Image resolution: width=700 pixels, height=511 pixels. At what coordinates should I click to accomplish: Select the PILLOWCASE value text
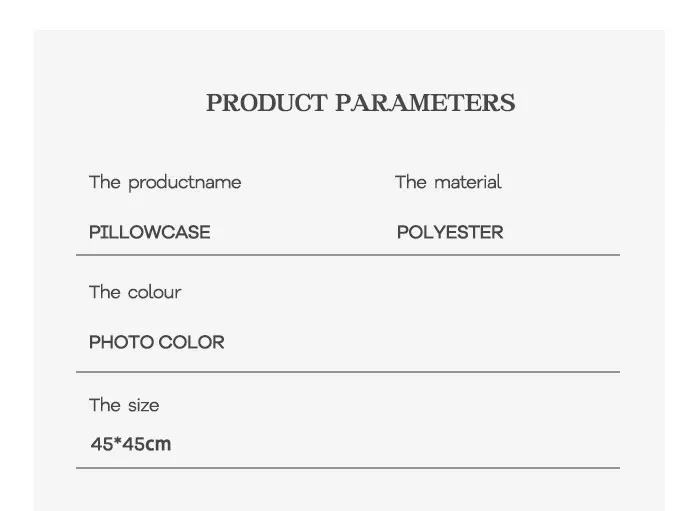coord(150,232)
